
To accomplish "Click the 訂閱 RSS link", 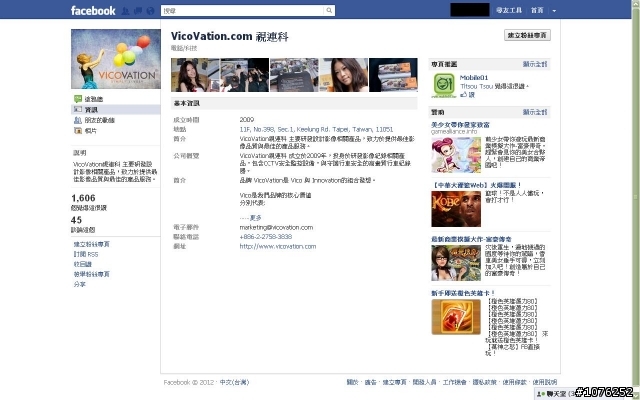I will click(x=86, y=254).
